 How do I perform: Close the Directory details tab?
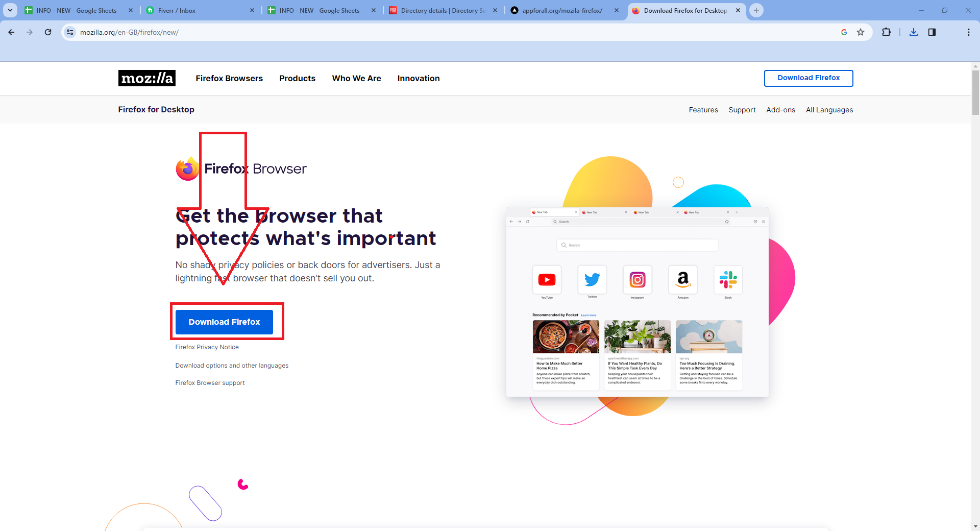(495, 10)
